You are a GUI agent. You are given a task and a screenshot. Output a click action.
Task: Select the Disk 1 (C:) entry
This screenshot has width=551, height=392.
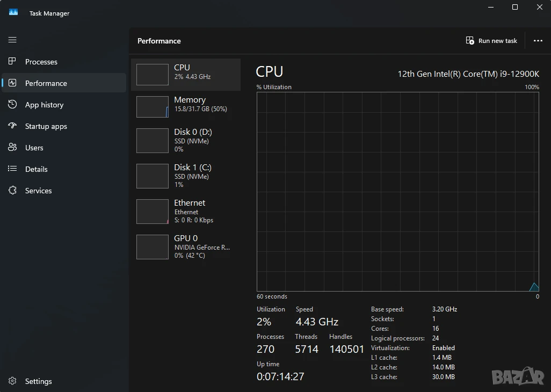[x=185, y=176]
